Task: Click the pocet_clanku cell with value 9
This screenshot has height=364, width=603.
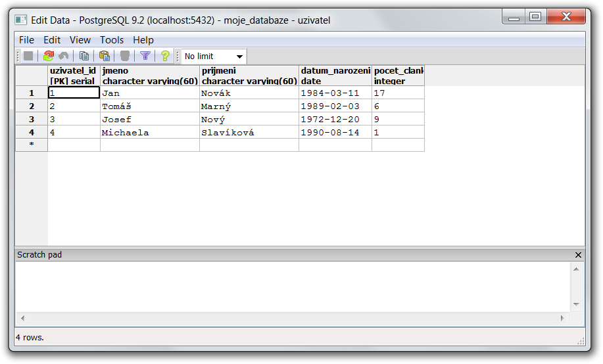Action: tap(398, 119)
